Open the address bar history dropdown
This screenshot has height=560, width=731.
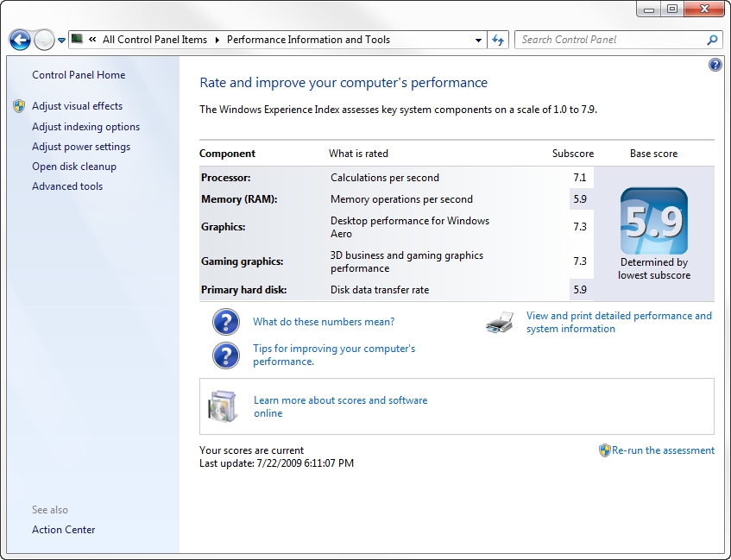[478, 40]
